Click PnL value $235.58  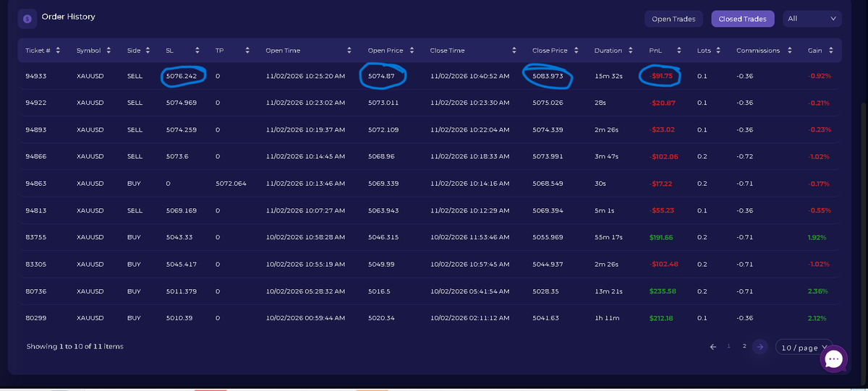coord(663,291)
